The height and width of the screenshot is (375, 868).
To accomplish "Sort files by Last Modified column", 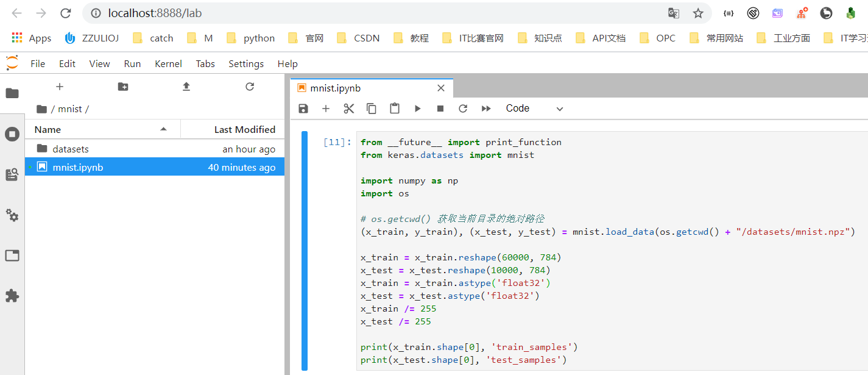I will pyautogui.click(x=233, y=129).
